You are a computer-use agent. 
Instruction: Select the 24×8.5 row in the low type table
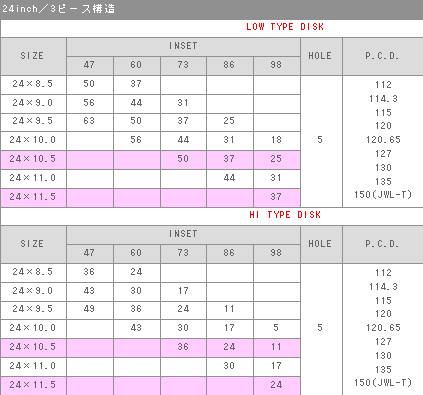[150, 84]
